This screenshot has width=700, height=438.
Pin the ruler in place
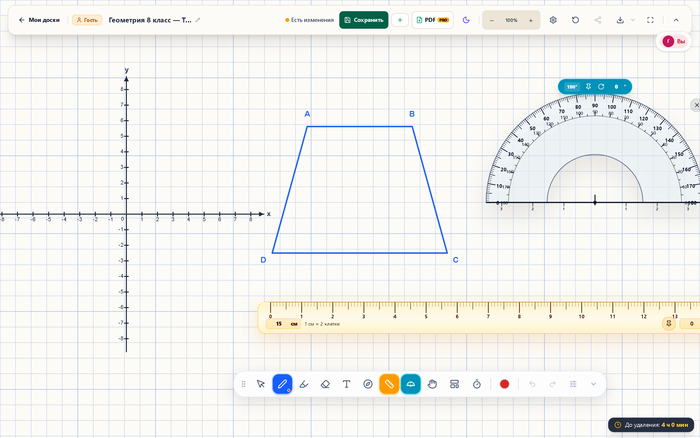(x=668, y=324)
